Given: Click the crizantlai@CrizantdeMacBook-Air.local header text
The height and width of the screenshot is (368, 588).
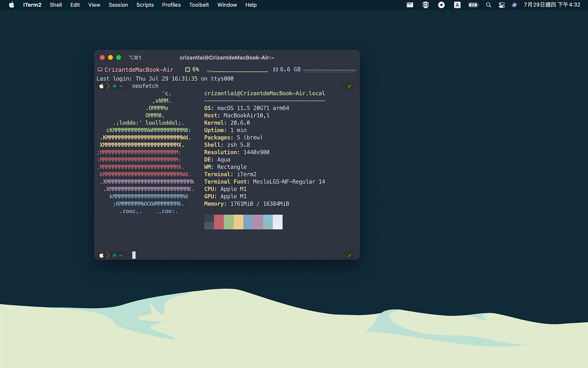Looking at the screenshot, I should pos(265,93).
